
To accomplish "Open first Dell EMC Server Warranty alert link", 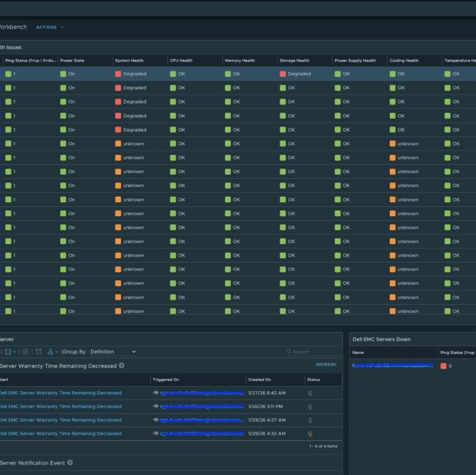I will point(60,393).
